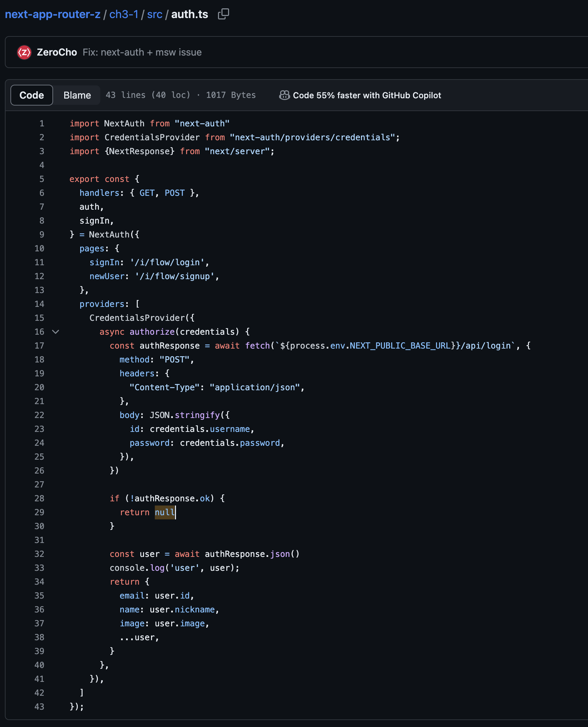Click 'nickname' on line 36
Screen dimensions: 588x727
(195, 610)
